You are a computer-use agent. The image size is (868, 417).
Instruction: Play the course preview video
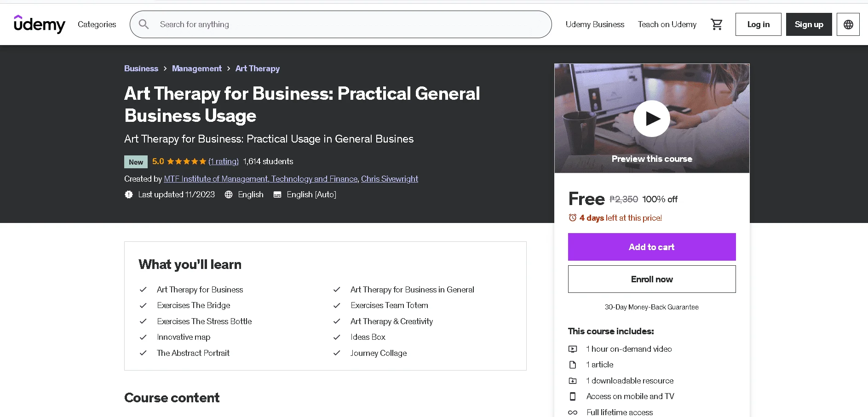(652, 119)
